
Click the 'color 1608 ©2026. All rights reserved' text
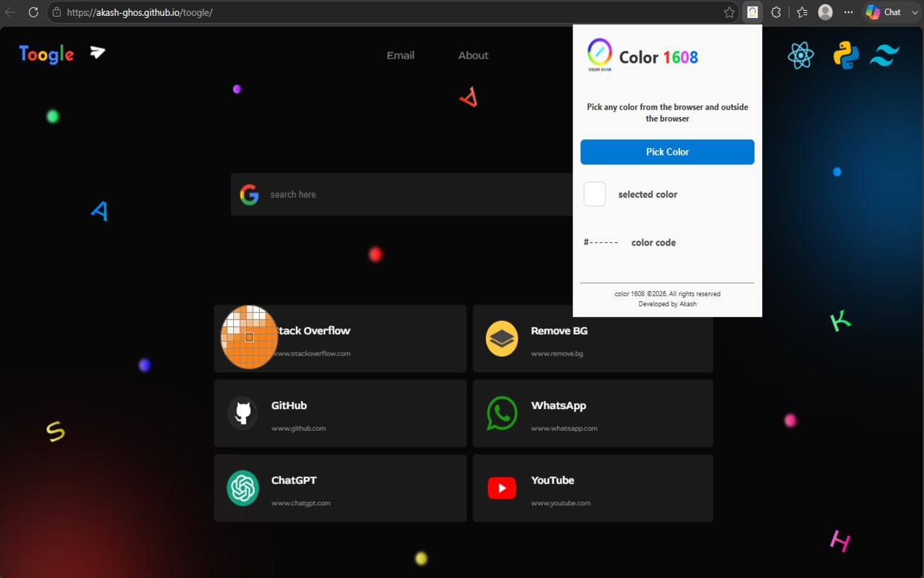point(668,294)
